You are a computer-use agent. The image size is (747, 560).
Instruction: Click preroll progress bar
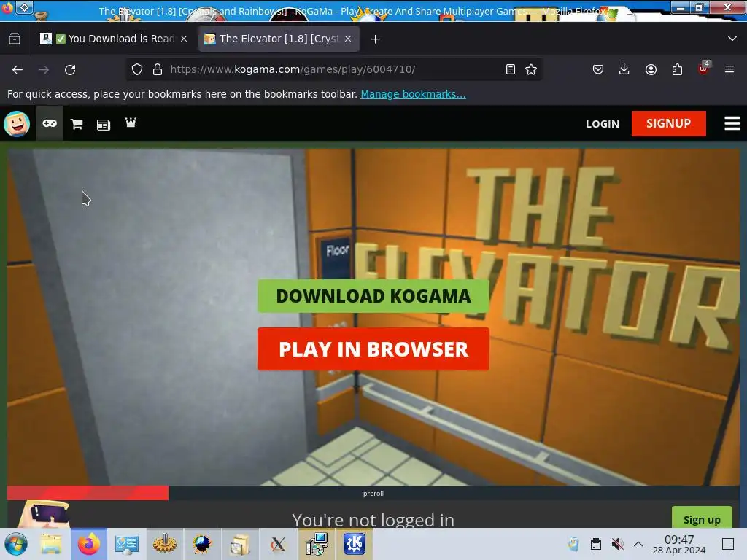click(x=373, y=494)
